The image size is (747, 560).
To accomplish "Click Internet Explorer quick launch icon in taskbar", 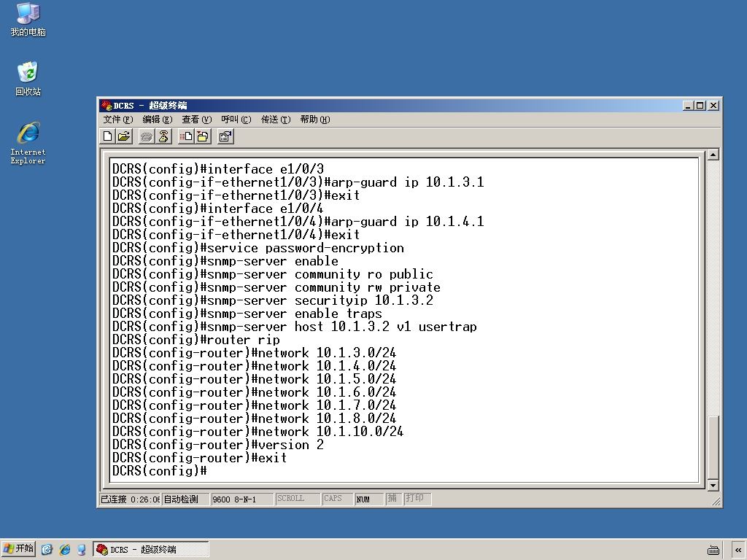I will 65,550.
